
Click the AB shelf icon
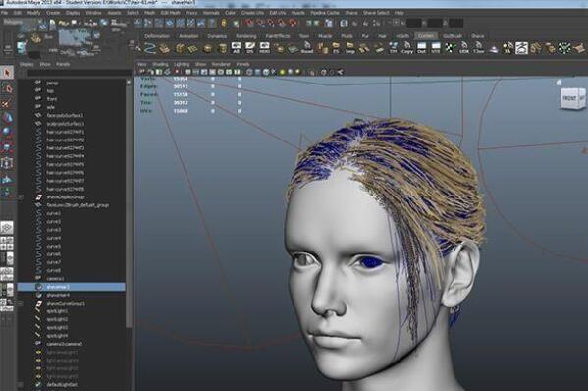tap(236, 48)
